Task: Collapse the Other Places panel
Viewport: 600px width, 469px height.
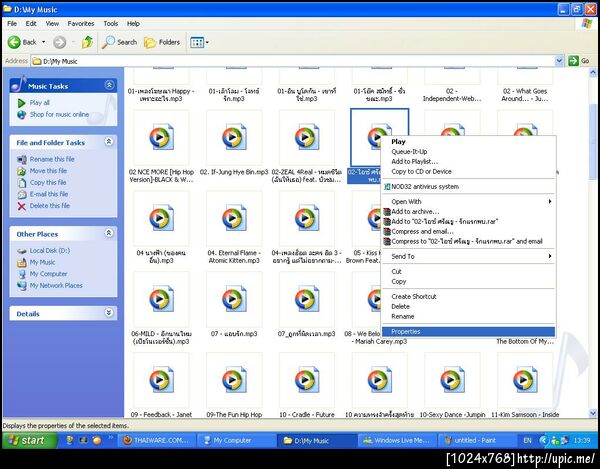Action: pyautogui.click(x=109, y=233)
